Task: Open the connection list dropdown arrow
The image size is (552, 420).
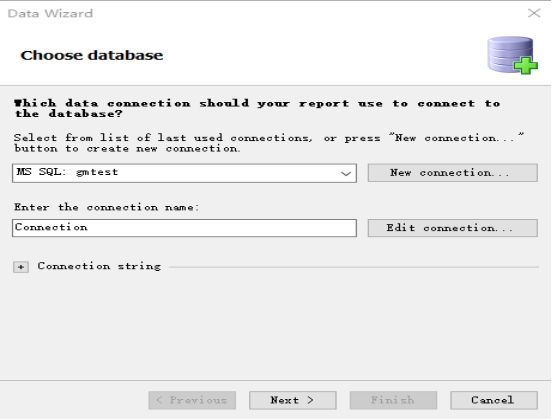Action: click(346, 173)
